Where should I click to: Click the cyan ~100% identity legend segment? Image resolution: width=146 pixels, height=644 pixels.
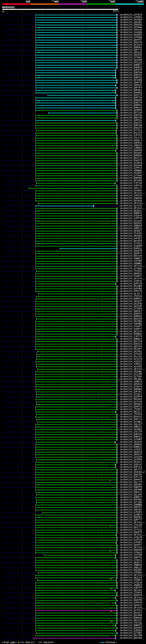click(x=130, y=4)
